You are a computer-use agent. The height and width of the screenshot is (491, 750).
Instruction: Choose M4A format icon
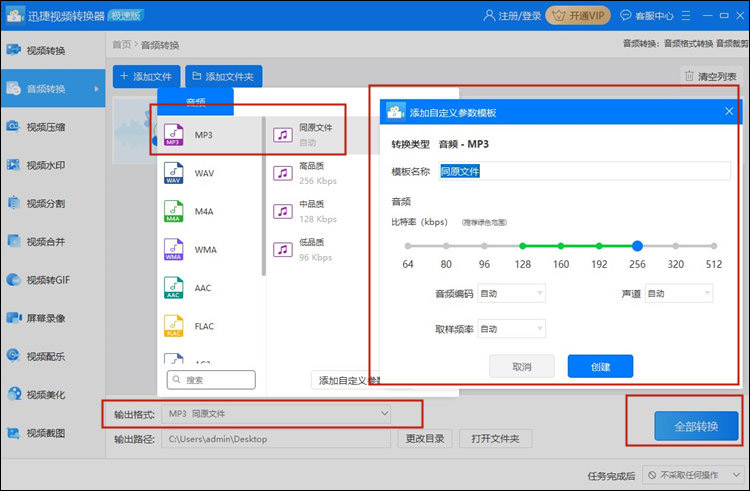(173, 211)
